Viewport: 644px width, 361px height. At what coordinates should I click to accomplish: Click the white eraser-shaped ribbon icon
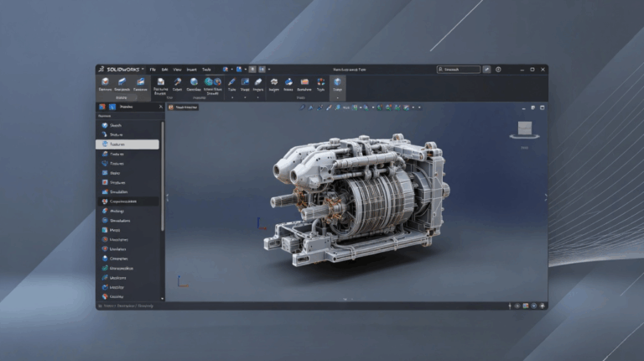point(258,81)
